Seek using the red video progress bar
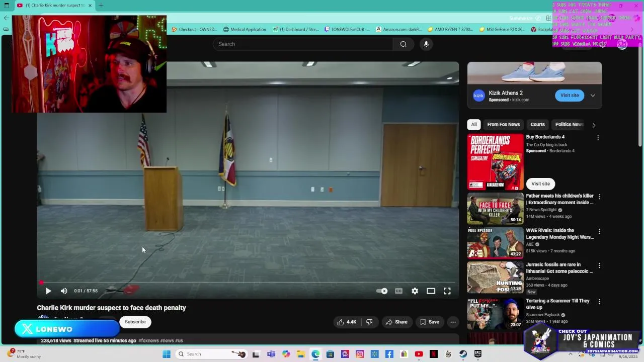The width and height of the screenshot is (644, 362). 248,283
